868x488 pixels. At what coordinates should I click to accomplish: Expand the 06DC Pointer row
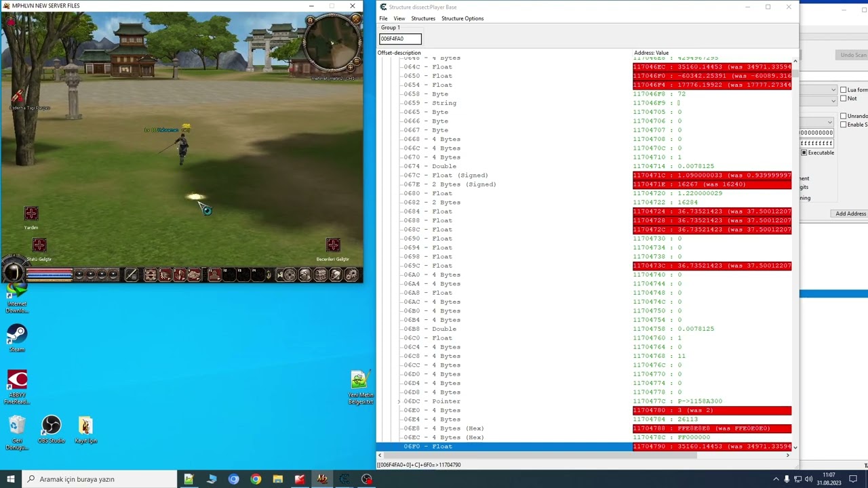coord(399,401)
